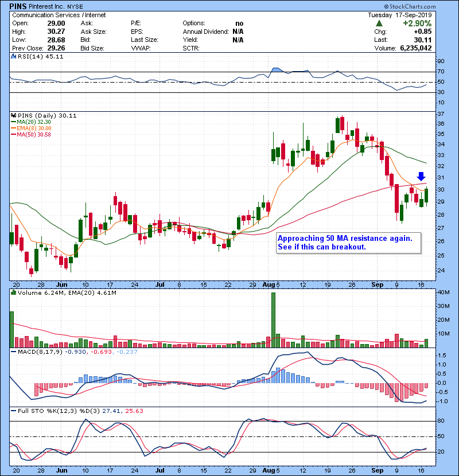Click the 'Annual Dividend:' label
The width and height of the screenshot is (459, 476).
tap(205, 32)
